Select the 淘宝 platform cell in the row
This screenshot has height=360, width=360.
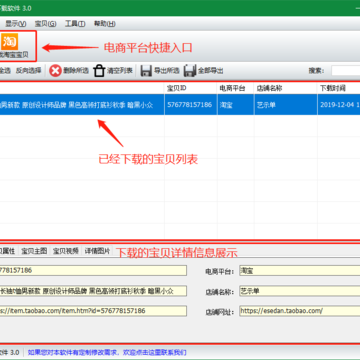coord(236,105)
